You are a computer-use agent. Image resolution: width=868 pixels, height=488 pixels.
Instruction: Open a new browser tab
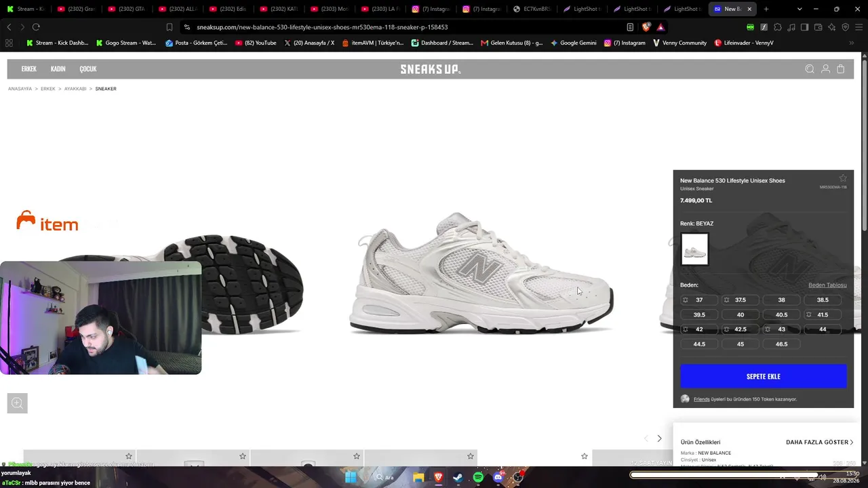[x=766, y=9]
